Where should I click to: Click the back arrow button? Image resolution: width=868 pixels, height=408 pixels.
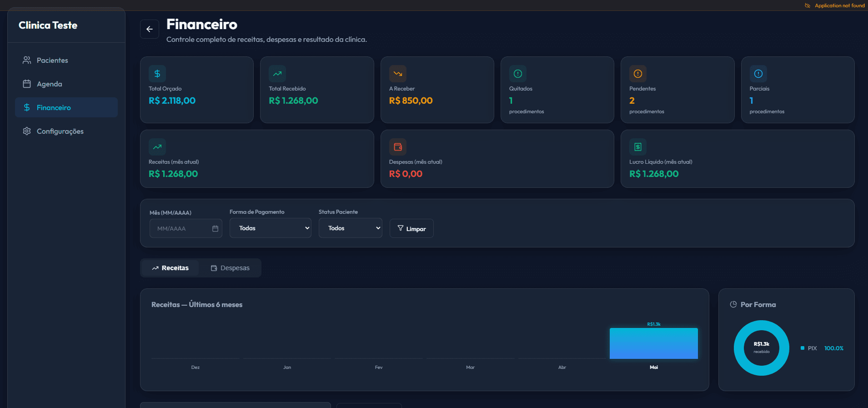[x=150, y=29]
